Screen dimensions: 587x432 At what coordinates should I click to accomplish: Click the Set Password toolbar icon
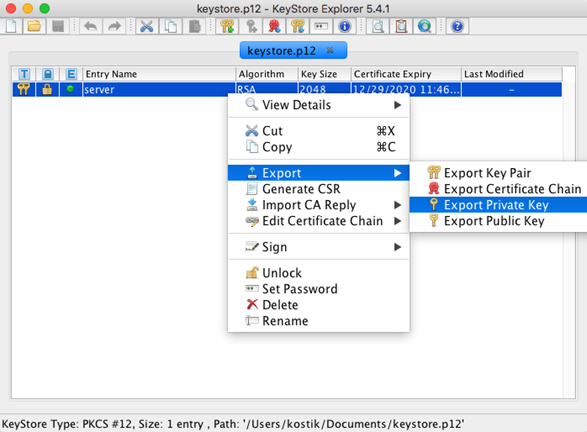click(321, 26)
